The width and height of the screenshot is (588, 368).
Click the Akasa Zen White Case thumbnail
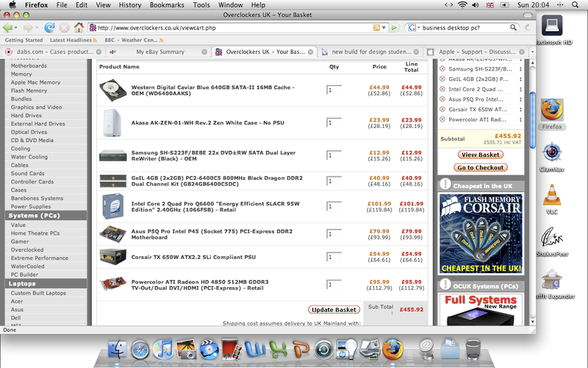tap(112, 122)
